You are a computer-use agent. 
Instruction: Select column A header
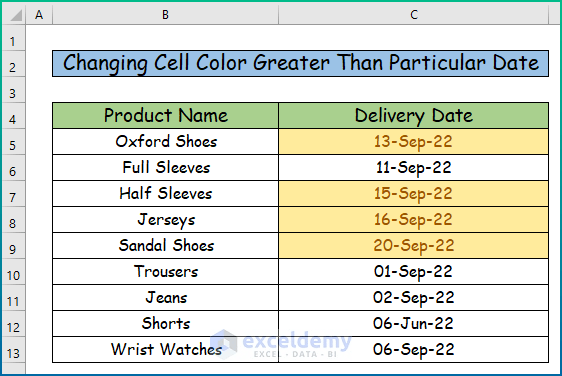click(x=39, y=15)
